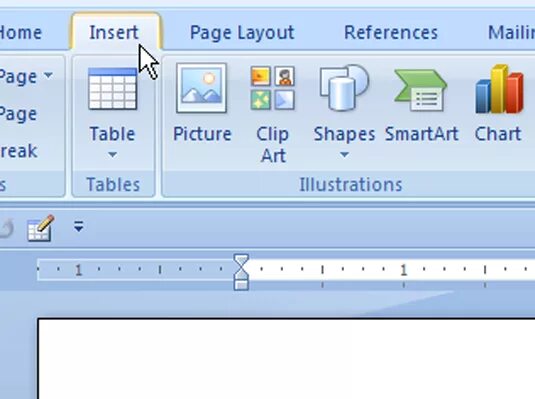Click the draw table pencil icon
The width and height of the screenshot is (535, 399).
click(x=41, y=228)
